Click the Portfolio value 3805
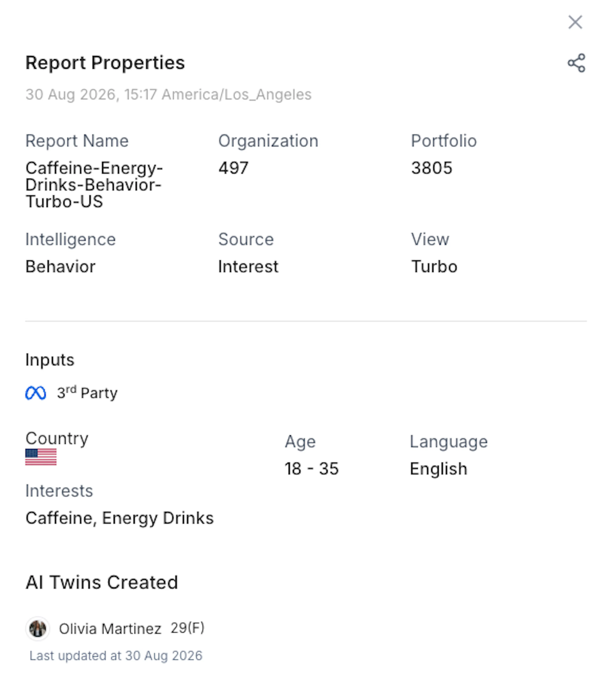Image resolution: width=611 pixels, height=700 pixels. (x=432, y=168)
